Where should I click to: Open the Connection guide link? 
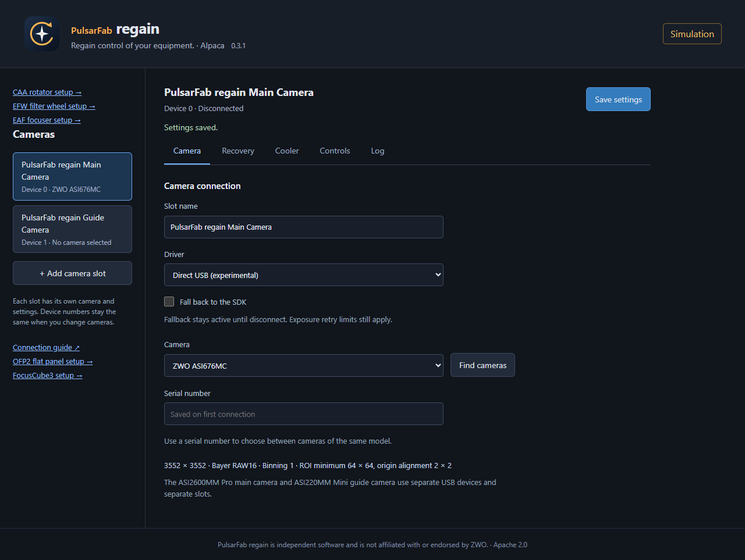47,347
